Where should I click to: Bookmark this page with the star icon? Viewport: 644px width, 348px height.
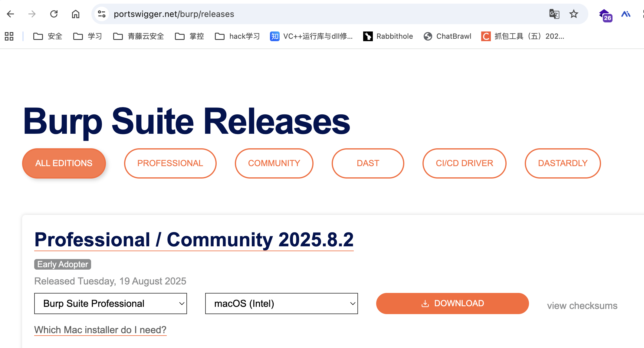(573, 14)
